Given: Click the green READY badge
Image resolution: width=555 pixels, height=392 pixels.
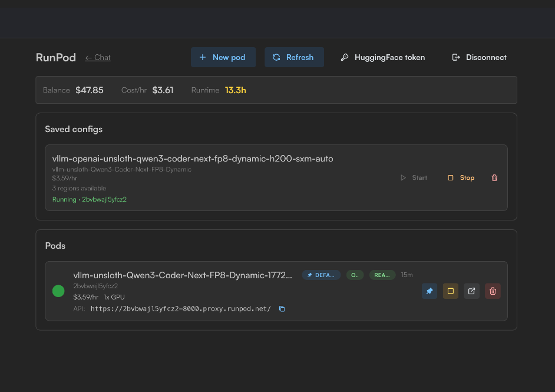Looking at the screenshot, I should 382,275.
